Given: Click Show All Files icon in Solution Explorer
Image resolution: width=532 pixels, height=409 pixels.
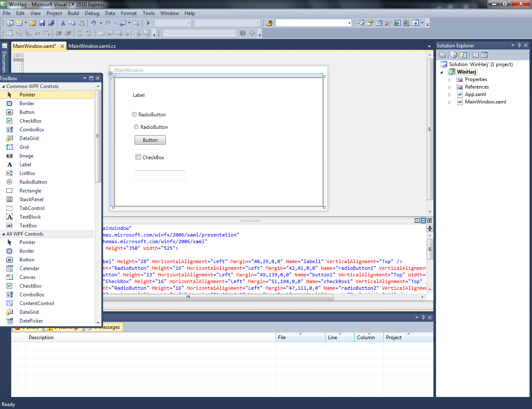Looking at the screenshot, I should click(x=454, y=55).
